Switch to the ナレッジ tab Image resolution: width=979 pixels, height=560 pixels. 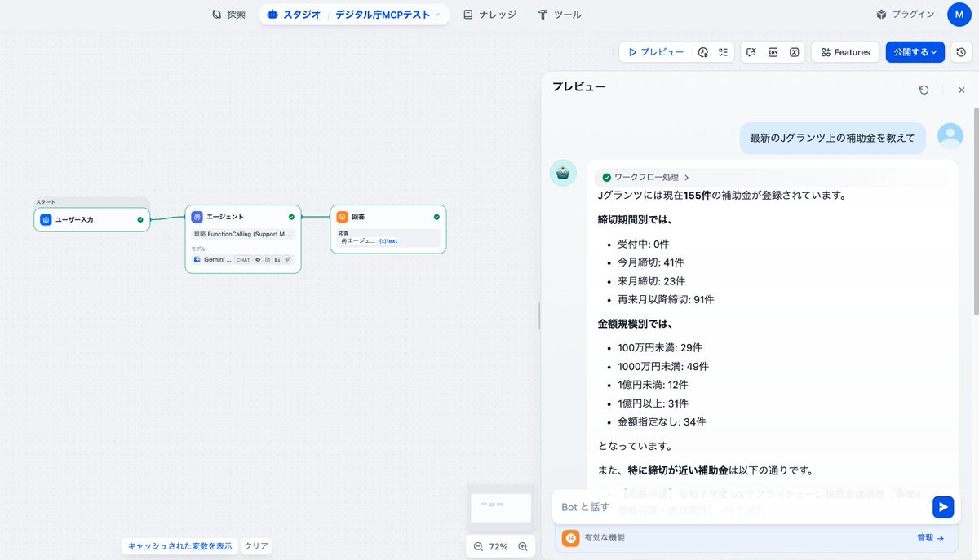tap(489, 14)
